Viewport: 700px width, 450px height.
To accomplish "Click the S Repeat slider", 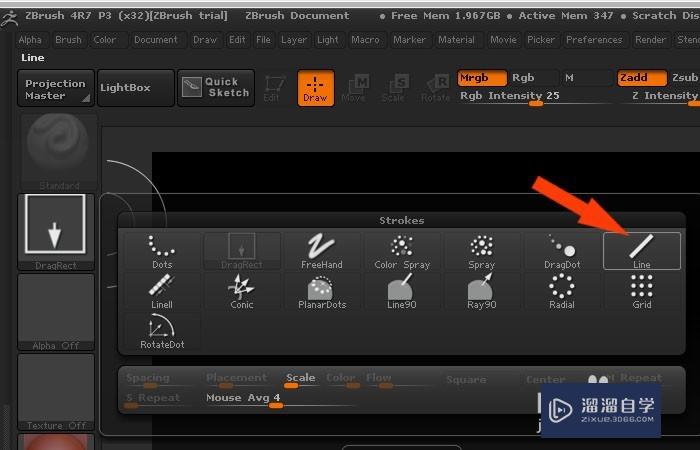I will pyautogui.click(x=158, y=400).
